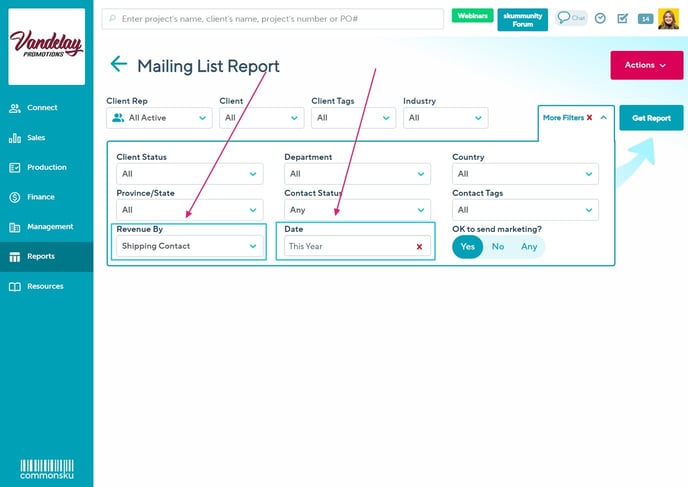Select Any for OK to send marketing

pos(529,246)
